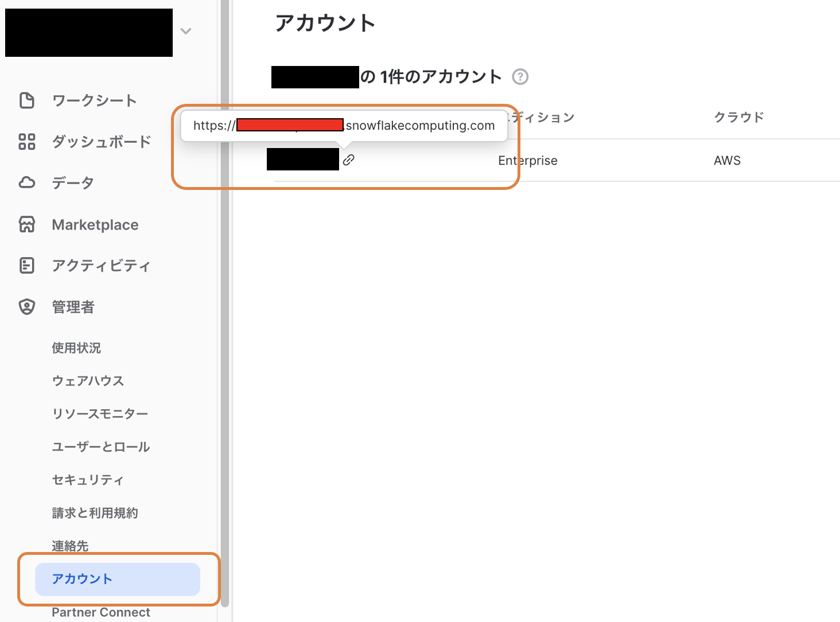The image size is (840, 622).
Task: Open ユーザーとロール page
Action: tap(101, 446)
